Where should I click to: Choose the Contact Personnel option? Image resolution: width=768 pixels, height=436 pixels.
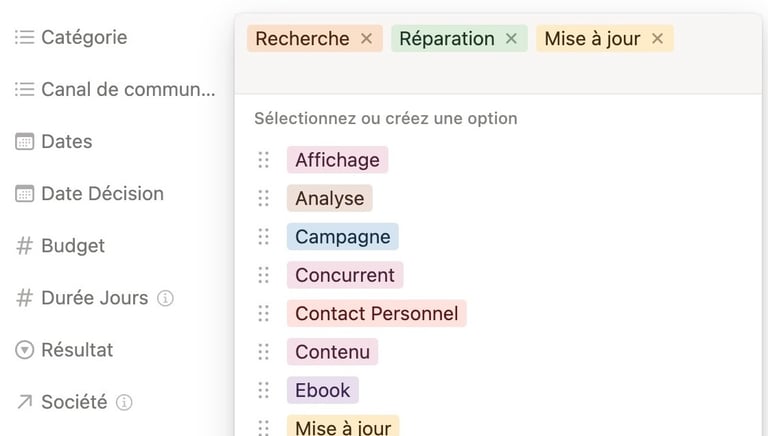pos(377,314)
